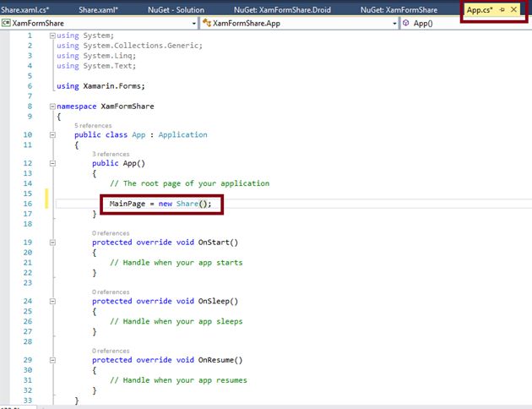Open the Share.xaml* tab
Screen dimensions: 532x409
click(x=99, y=10)
